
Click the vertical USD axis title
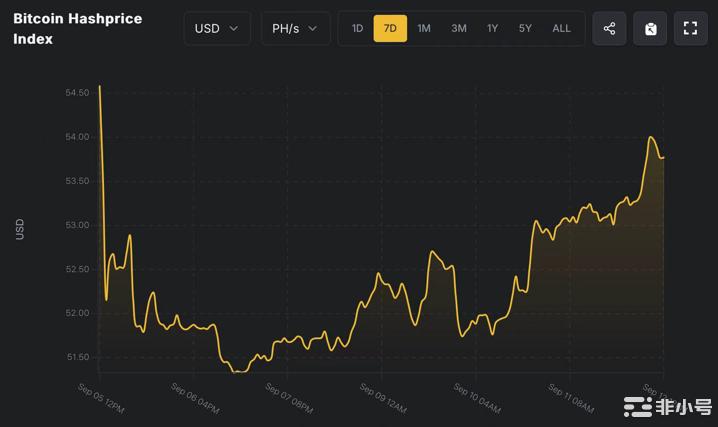coord(20,229)
